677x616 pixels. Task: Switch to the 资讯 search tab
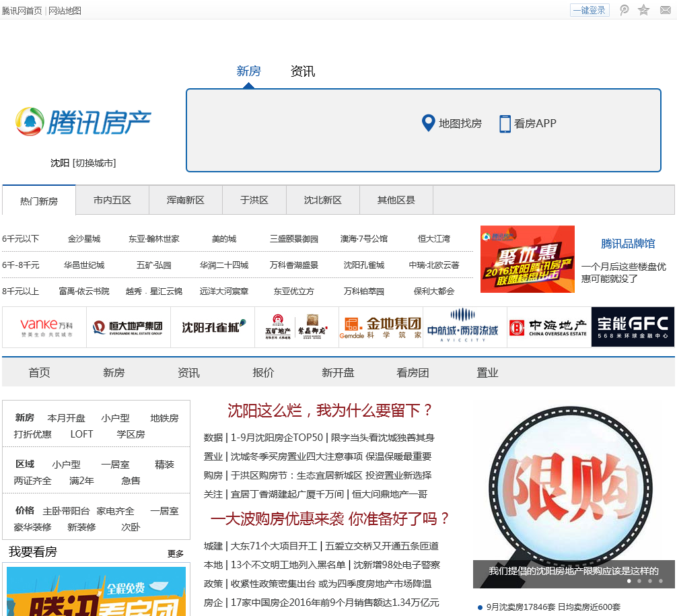[x=303, y=71]
